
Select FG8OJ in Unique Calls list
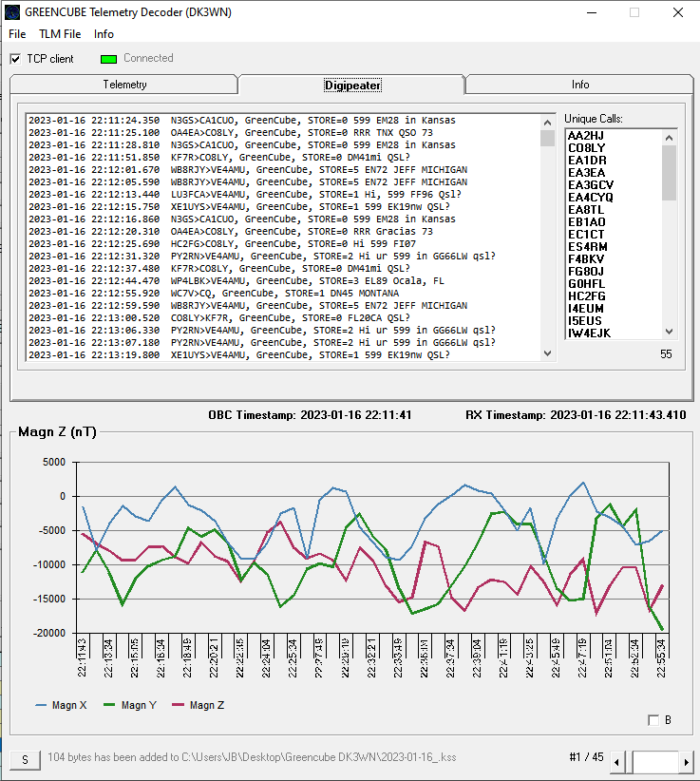click(x=586, y=272)
